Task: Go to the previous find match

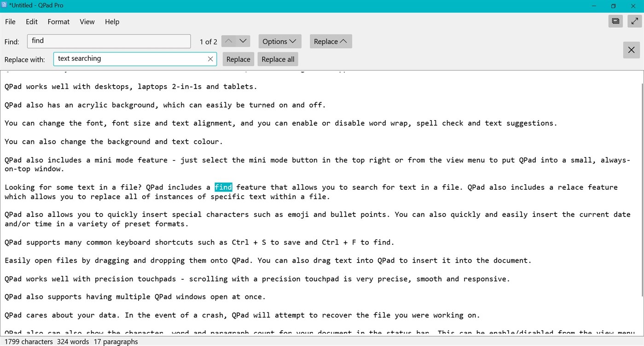Action: pyautogui.click(x=228, y=41)
